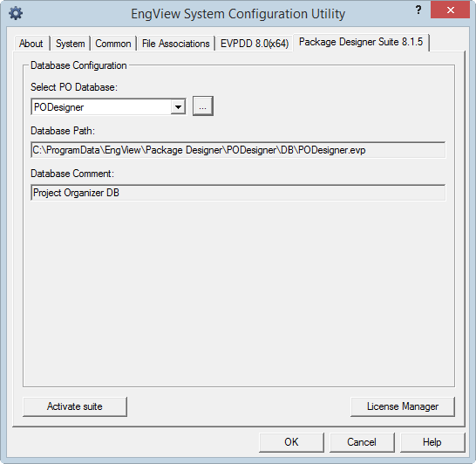Open Help from the bottom button
Screen dimensions: 476x464
(x=432, y=442)
